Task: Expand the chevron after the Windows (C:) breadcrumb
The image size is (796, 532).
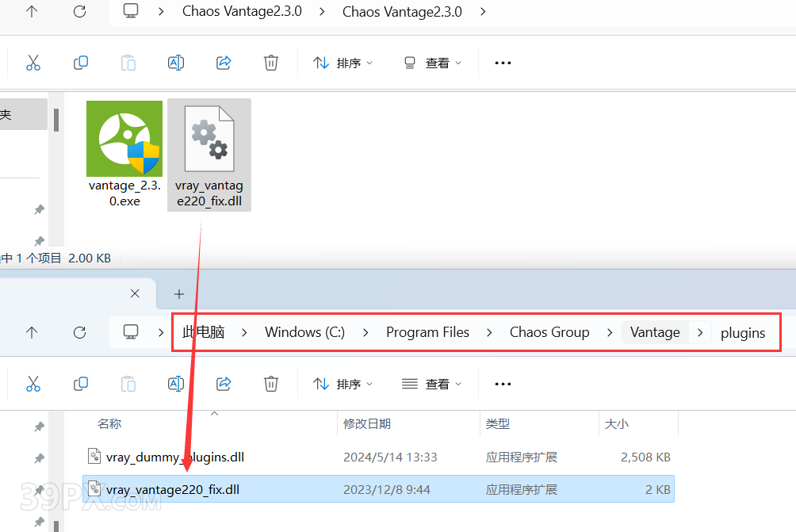Action: [365, 332]
